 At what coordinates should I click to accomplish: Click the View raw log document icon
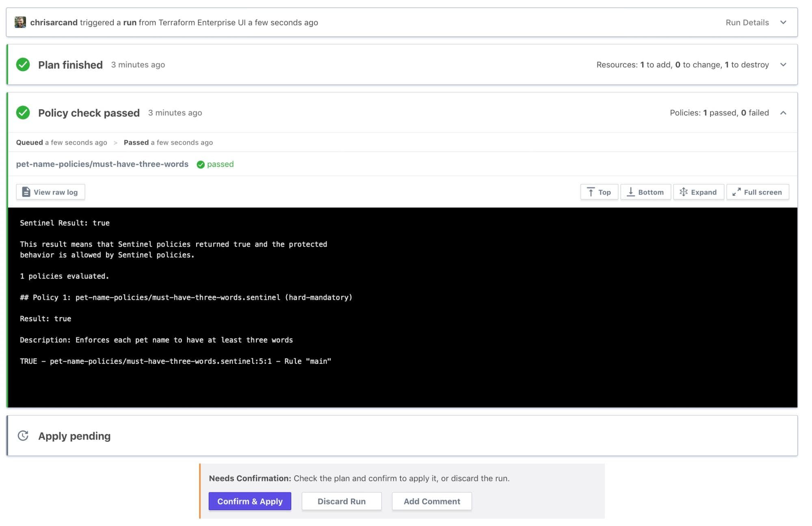pyautogui.click(x=26, y=192)
